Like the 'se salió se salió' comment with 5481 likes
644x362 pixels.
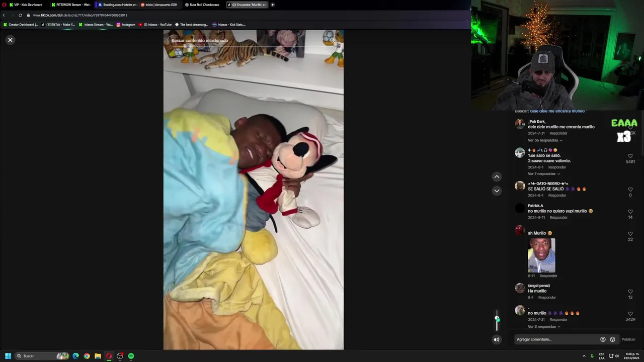click(x=630, y=156)
